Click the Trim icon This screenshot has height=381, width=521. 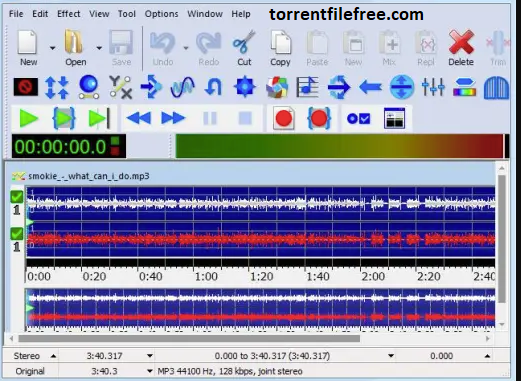coord(498,43)
